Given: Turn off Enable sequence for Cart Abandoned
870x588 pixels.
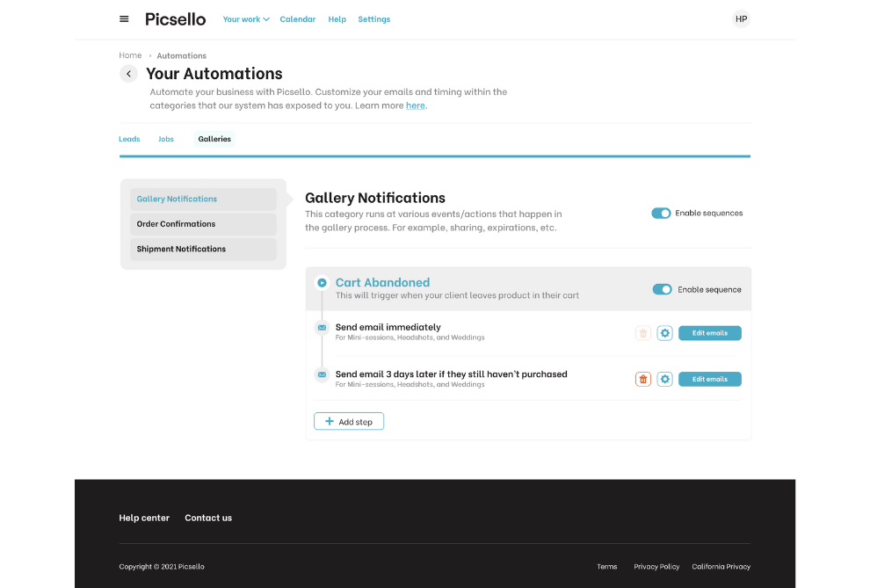Looking at the screenshot, I should coord(662,288).
